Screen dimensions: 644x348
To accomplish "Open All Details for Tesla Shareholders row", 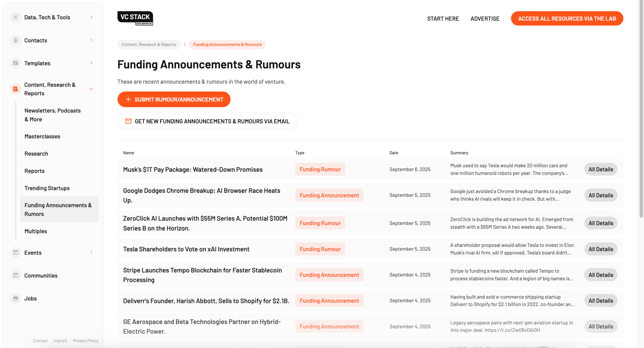I will coord(600,249).
